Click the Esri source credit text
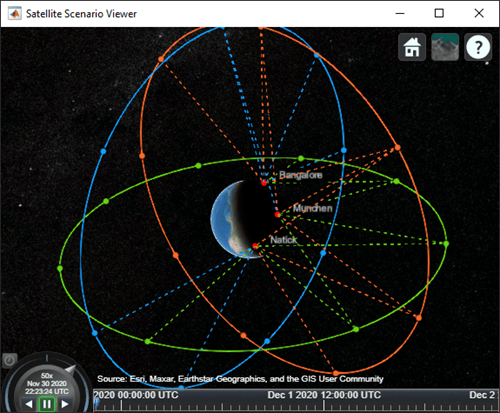This screenshot has height=413, width=500. tap(240, 379)
